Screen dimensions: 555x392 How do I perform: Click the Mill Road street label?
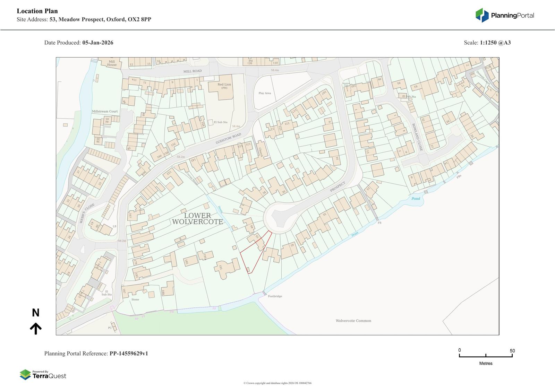point(193,71)
